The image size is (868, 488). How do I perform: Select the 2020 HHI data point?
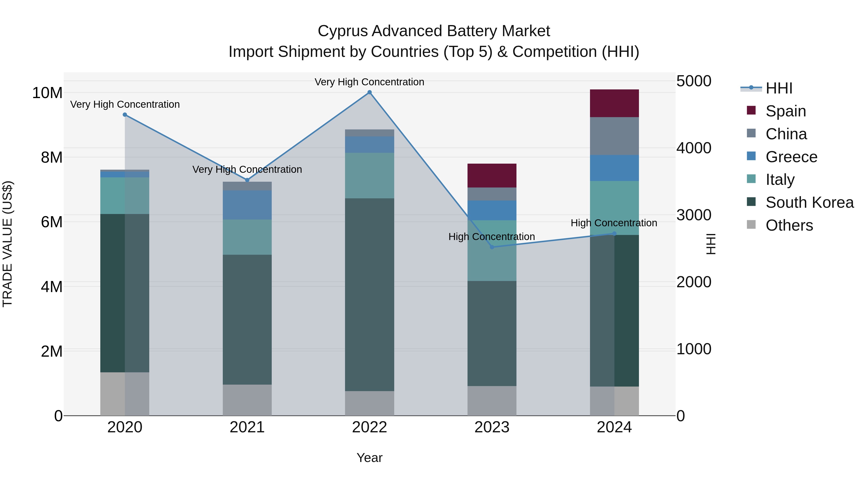pos(125,115)
